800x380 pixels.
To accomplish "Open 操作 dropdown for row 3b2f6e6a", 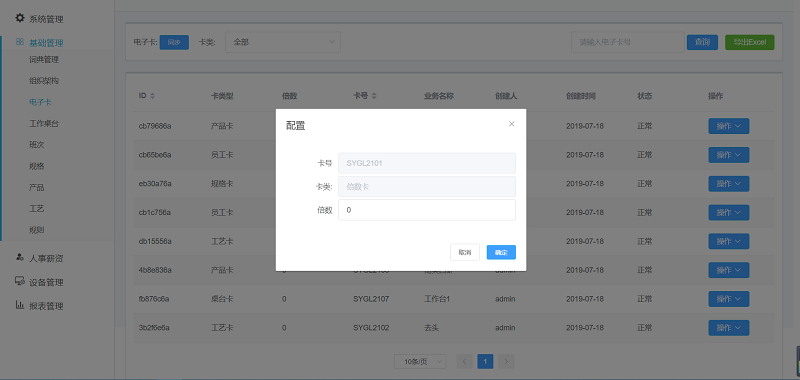I will pos(729,327).
